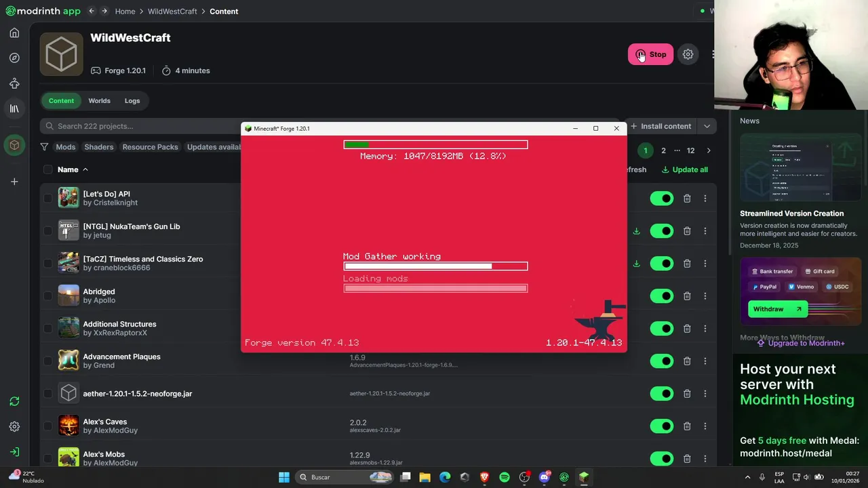Toggle off Advancement Plaques mod
Image resolution: width=868 pixels, height=488 pixels.
coord(661,361)
